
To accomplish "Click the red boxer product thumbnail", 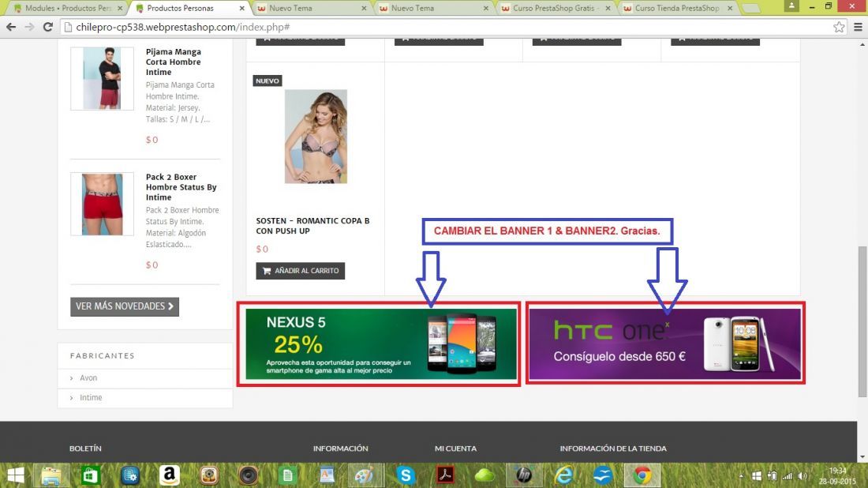I will coord(102,204).
